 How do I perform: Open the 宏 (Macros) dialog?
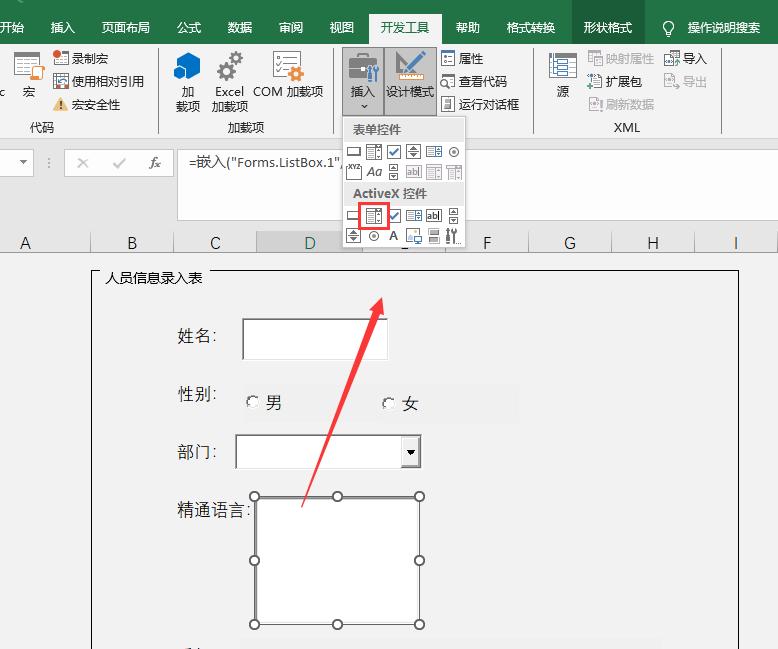[29, 74]
